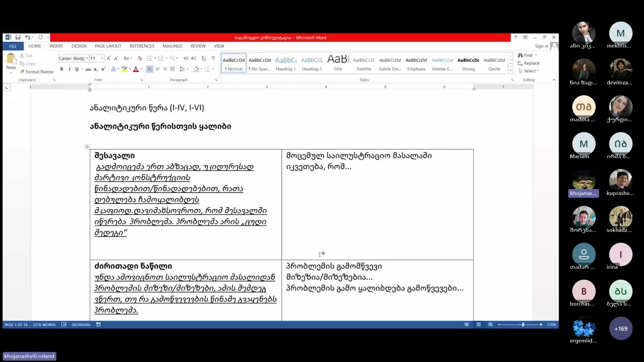Viewport: 644px width, 362px height.
Task: Toggle align left
Action: click(x=149, y=69)
